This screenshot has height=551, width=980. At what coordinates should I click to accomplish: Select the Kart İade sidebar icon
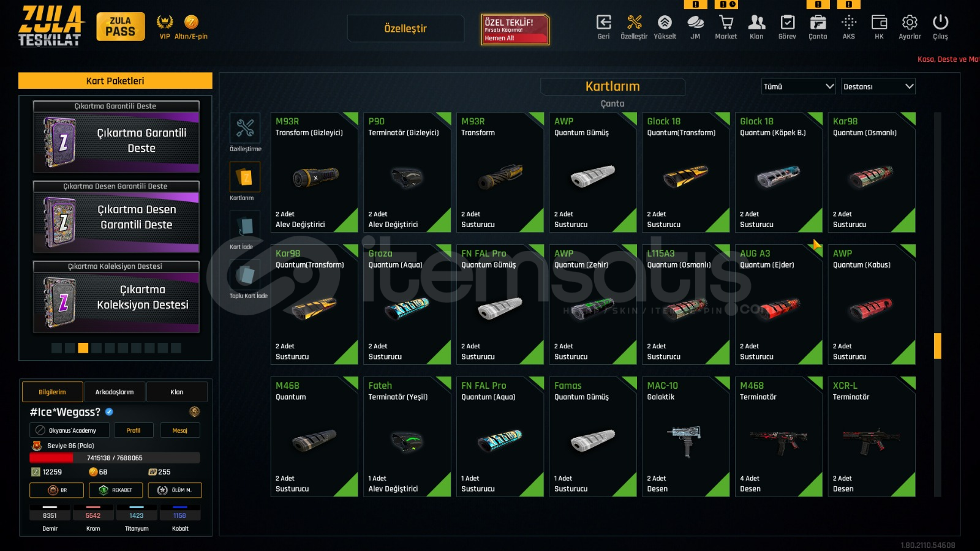pyautogui.click(x=245, y=226)
